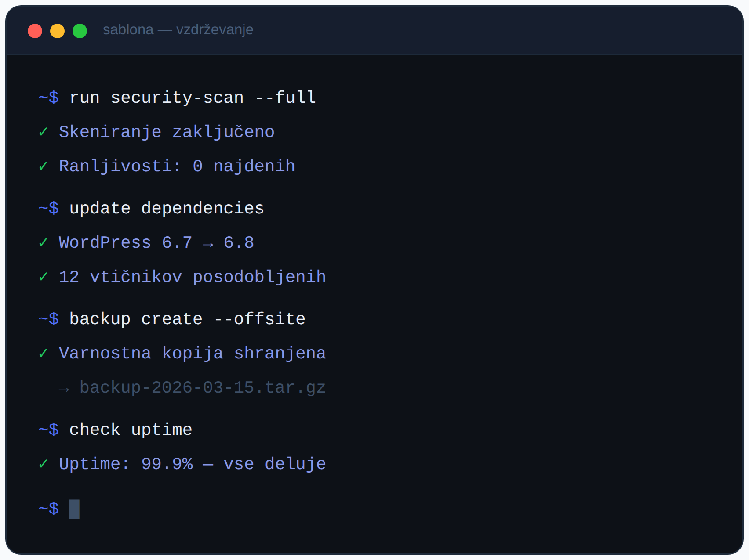This screenshot has width=749, height=560.
Task: Click the Uptime: 99.9% — vse deluje text
Action: pyautogui.click(x=193, y=464)
